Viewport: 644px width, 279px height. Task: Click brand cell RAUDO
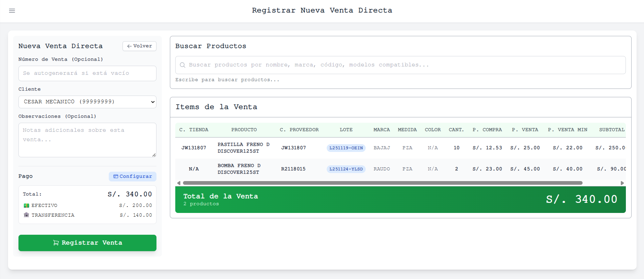coord(382,169)
